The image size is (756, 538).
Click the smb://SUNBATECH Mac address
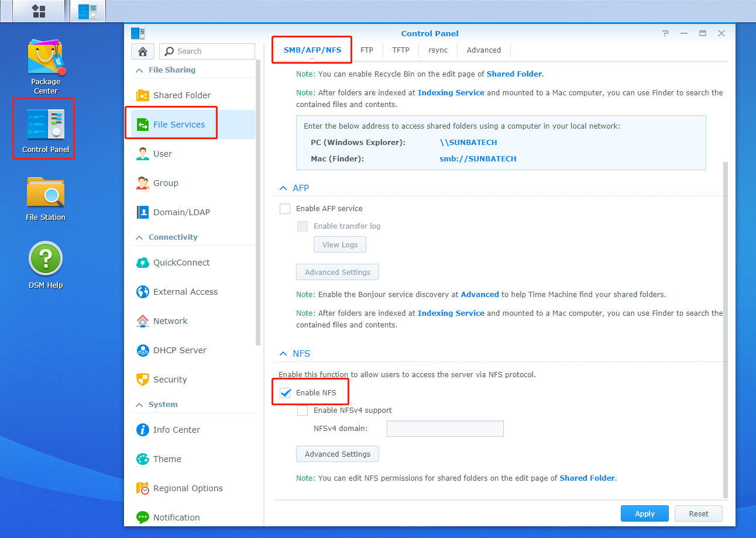[x=478, y=159]
